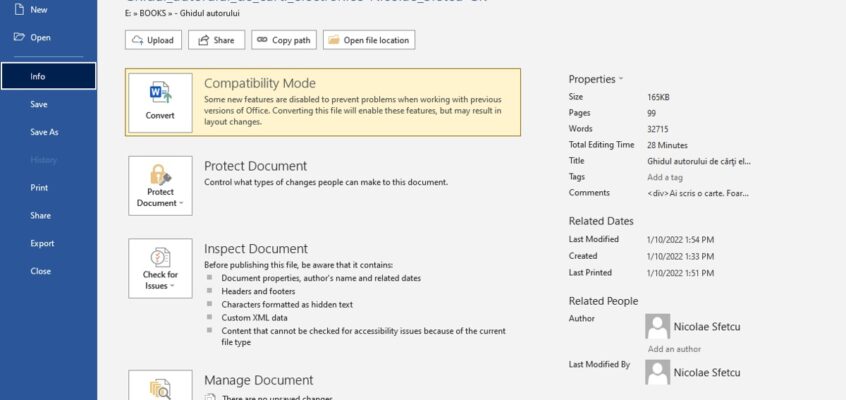The image size is (846, 400).
Task: Click the Pages value 99
Action: tap(651, 113)
